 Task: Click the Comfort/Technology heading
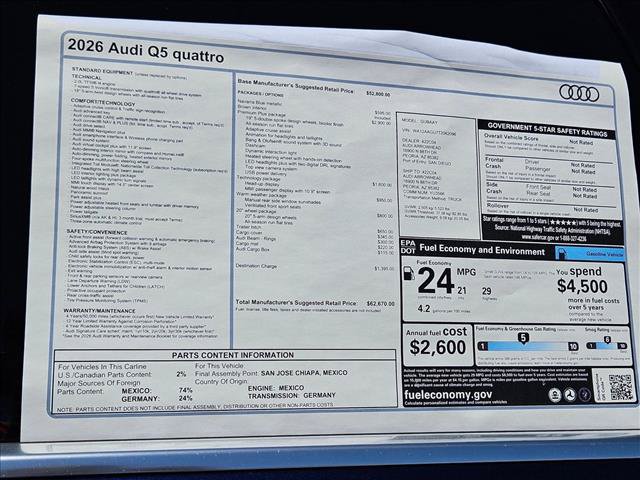(x=103, y=102)
